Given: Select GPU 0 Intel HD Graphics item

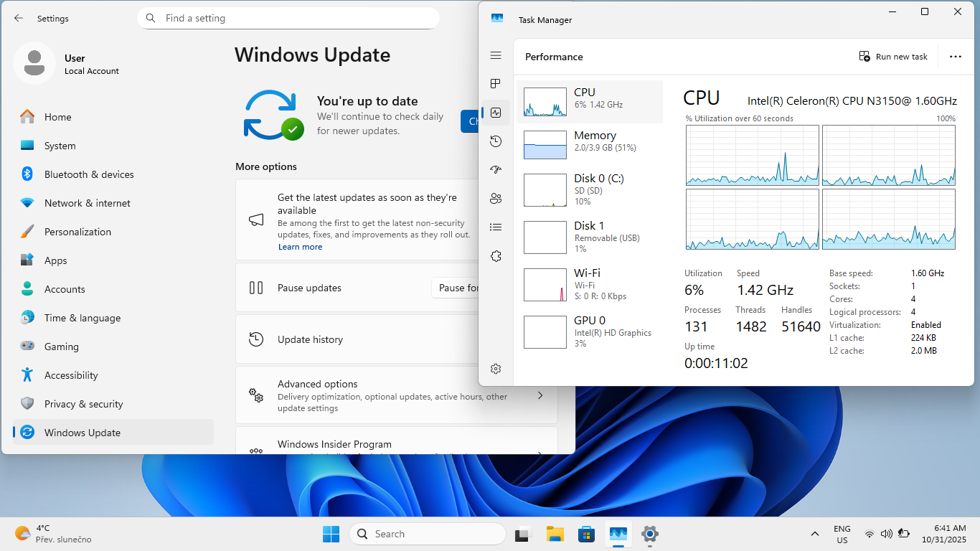Looking at the screenshot, I should pos(590,331).
